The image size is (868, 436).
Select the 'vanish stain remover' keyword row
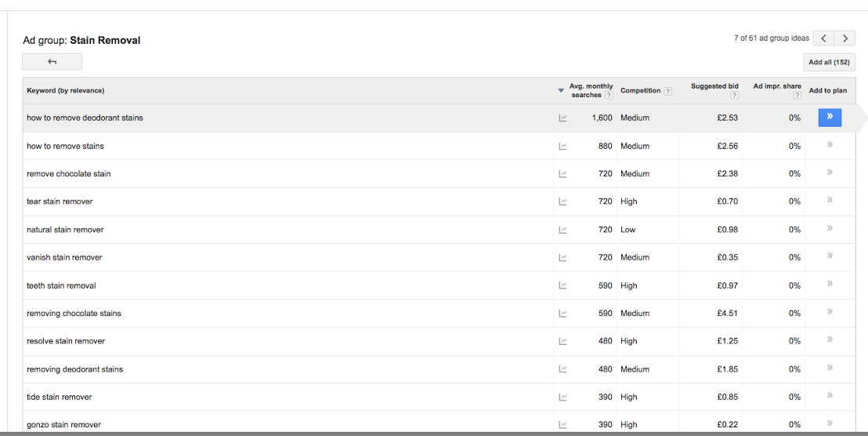point(64,257)
